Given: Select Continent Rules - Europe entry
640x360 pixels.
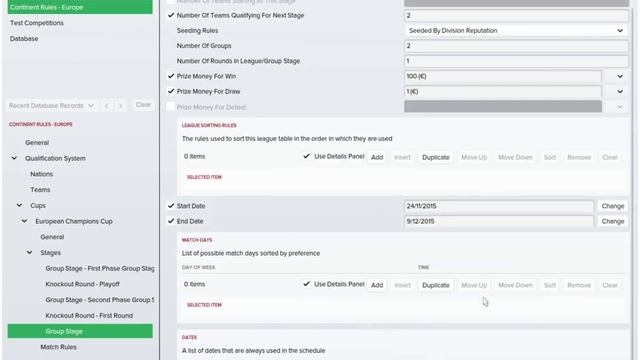Looking at the screenshot, I should pos(80,7).
